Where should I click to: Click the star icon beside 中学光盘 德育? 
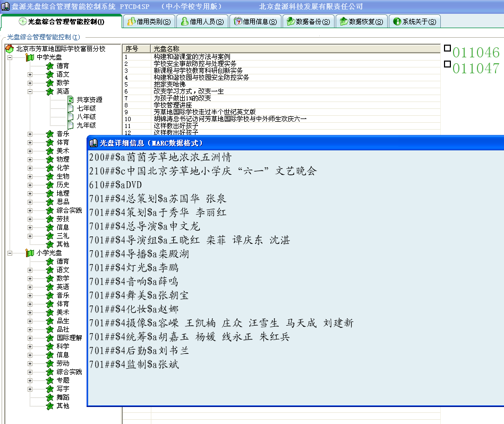tap(50, 66)
